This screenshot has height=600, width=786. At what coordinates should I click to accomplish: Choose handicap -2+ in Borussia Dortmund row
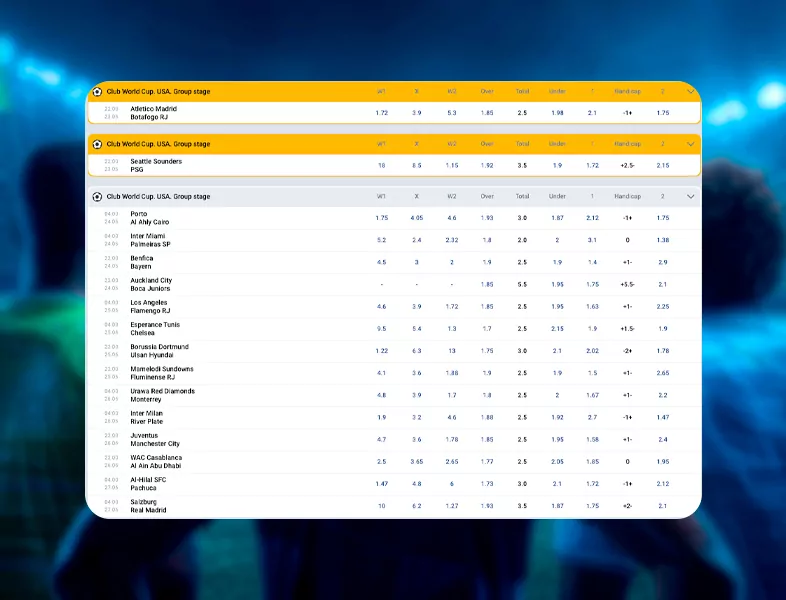point(627,351)
